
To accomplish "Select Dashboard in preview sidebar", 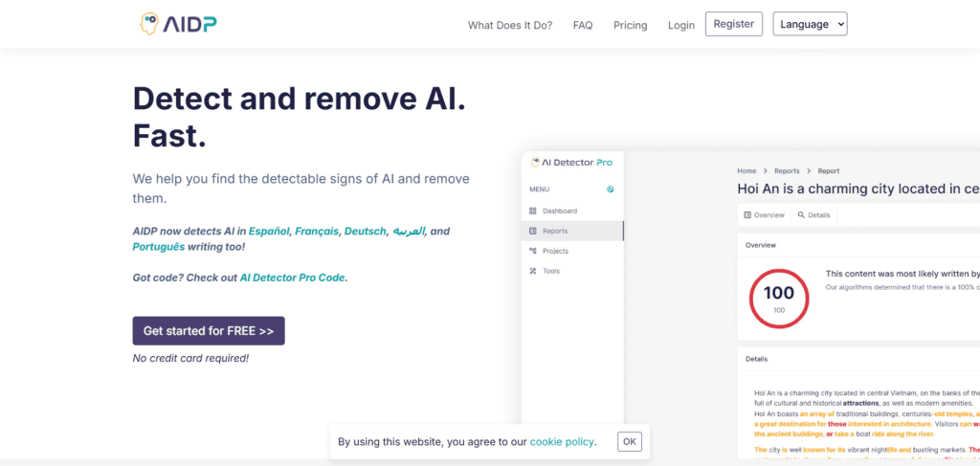I will [x=572, y=211].
